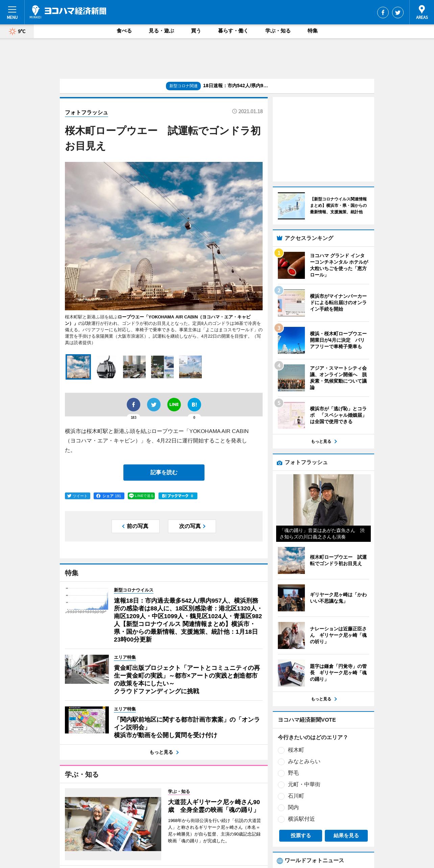Screen dimensions: 434x868
Task: Open ranking item 逃げ恥 スペシャル婚姻届
Action: (323, 415)
